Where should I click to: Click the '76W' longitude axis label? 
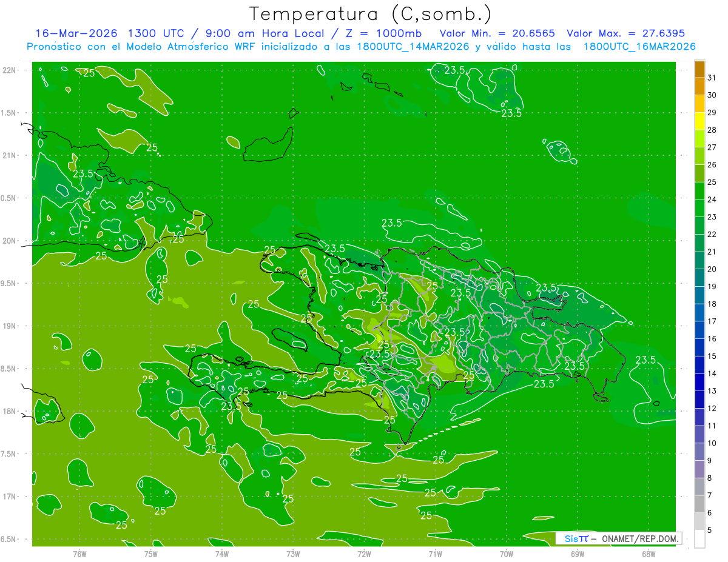pos(79,554)
